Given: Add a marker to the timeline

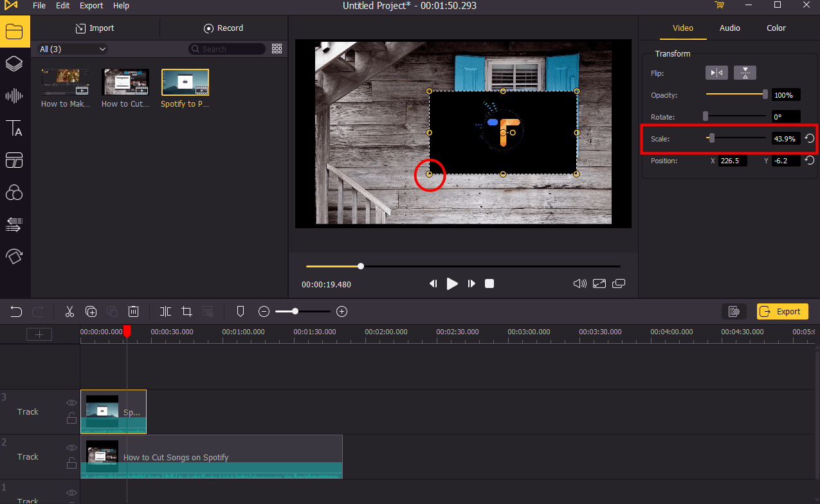Looking at the screenshot, I should (240, 311).
